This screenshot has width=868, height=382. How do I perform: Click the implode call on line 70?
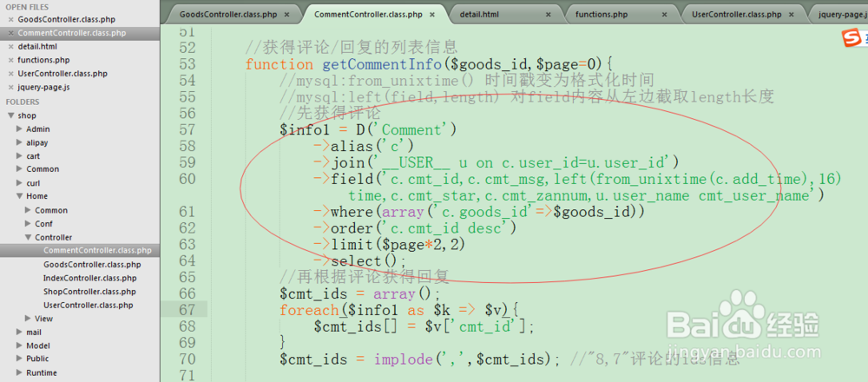pos(403,359)
